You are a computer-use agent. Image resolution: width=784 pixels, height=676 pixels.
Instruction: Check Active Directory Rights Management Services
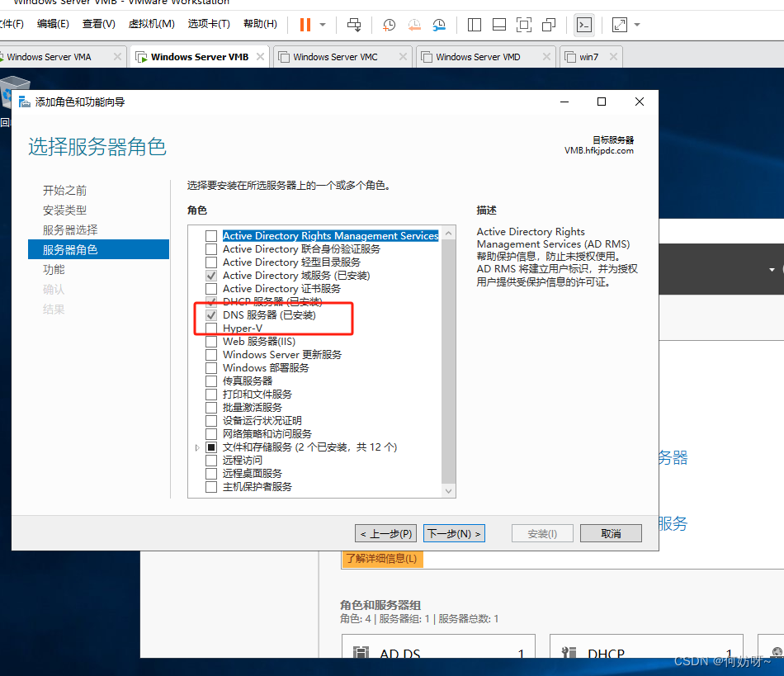211,235
